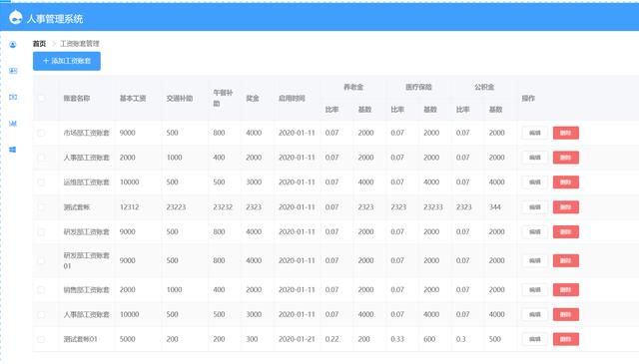This screenshot has height=364, width=639.
Task: Click the 养老金 group header
Action: (x=353, y=87)
